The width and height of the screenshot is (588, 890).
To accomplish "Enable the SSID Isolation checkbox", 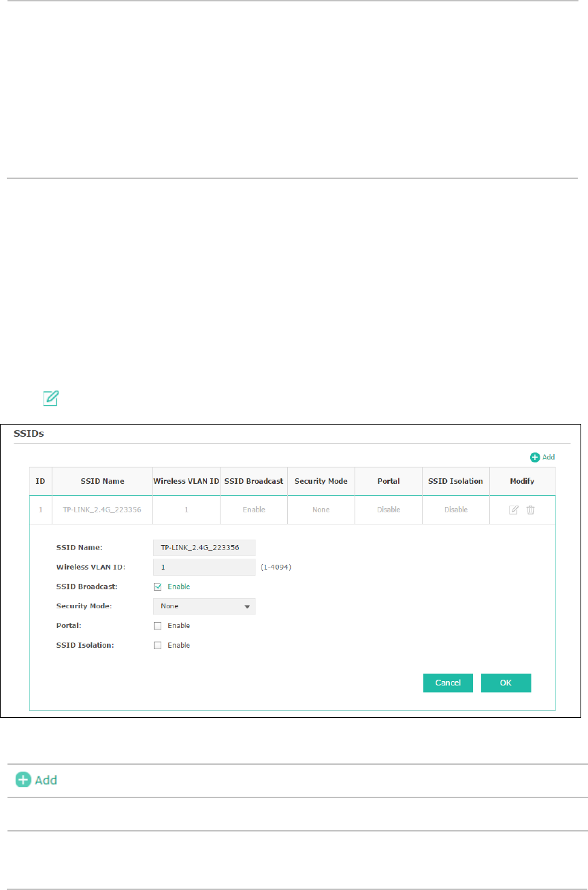I will pyautogui.click(x=158, y=645).
